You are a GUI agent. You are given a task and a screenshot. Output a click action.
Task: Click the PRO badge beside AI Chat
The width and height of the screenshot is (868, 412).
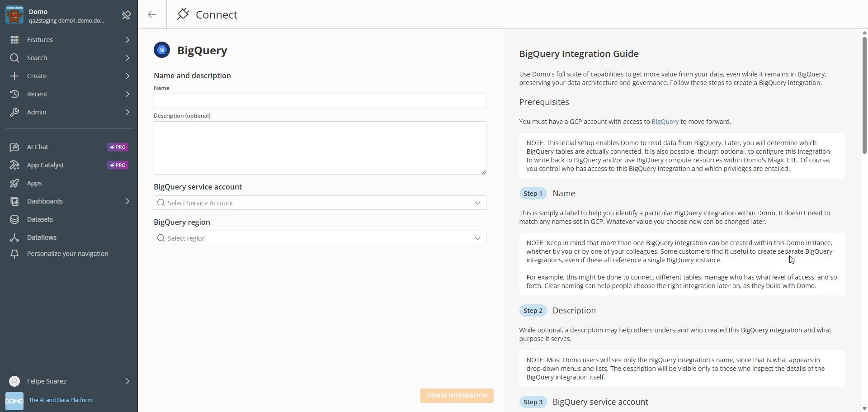(x=118, y=147)
